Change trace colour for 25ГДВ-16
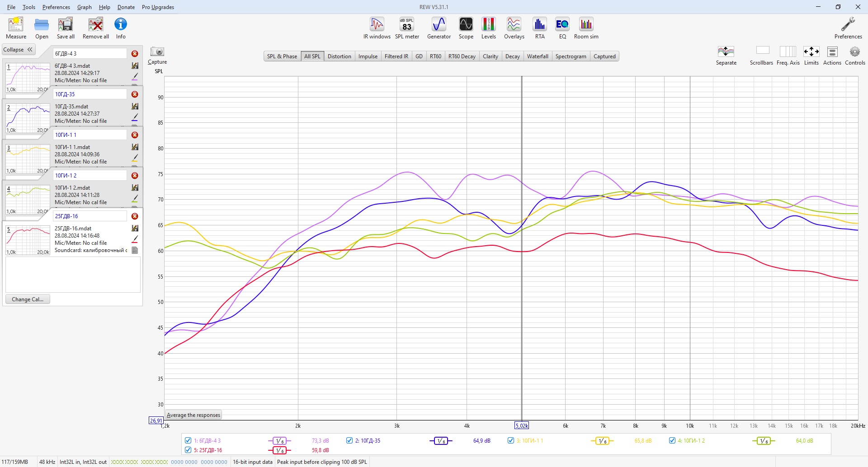Image resolution: width=868 pixels, height=467 pixels. 135,239
